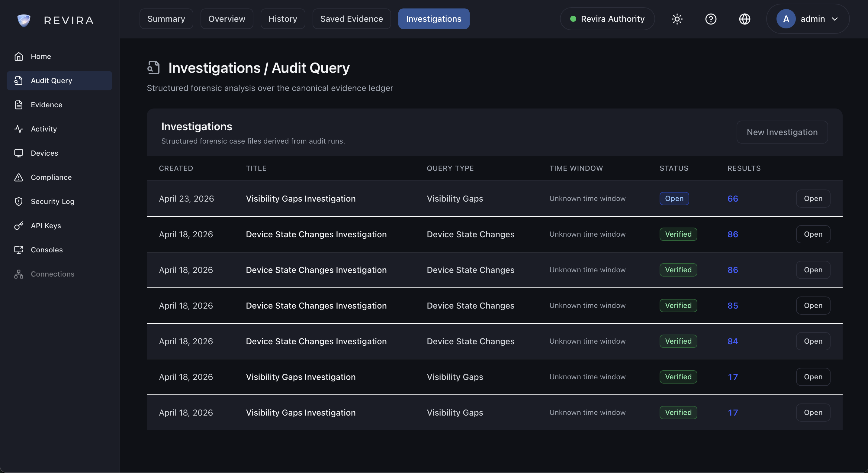Click the Verified badge in the 85-results row

click(678, 306)
